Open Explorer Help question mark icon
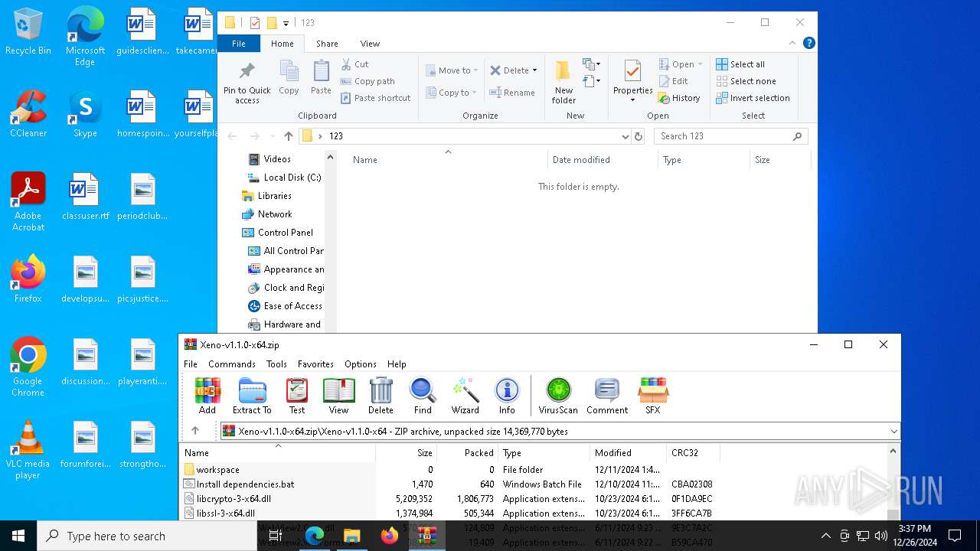This screenshot has width=980, height=551. (808, 44)
